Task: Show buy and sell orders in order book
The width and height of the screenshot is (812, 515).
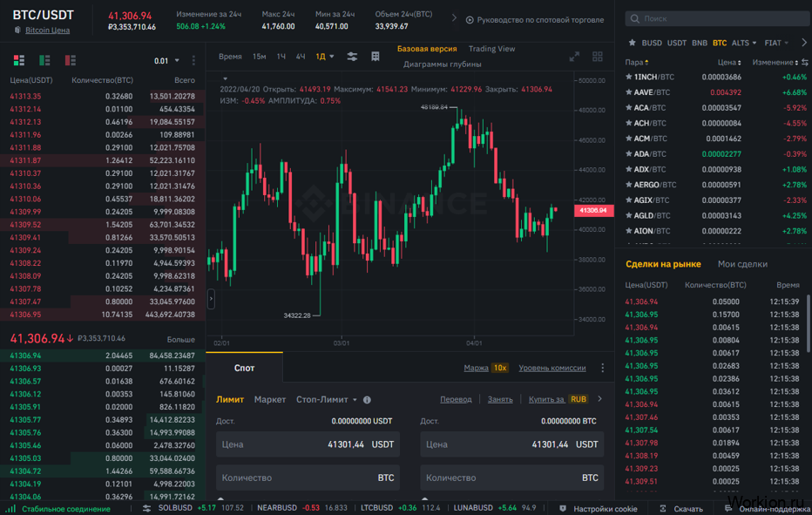Action: [18, 60]
